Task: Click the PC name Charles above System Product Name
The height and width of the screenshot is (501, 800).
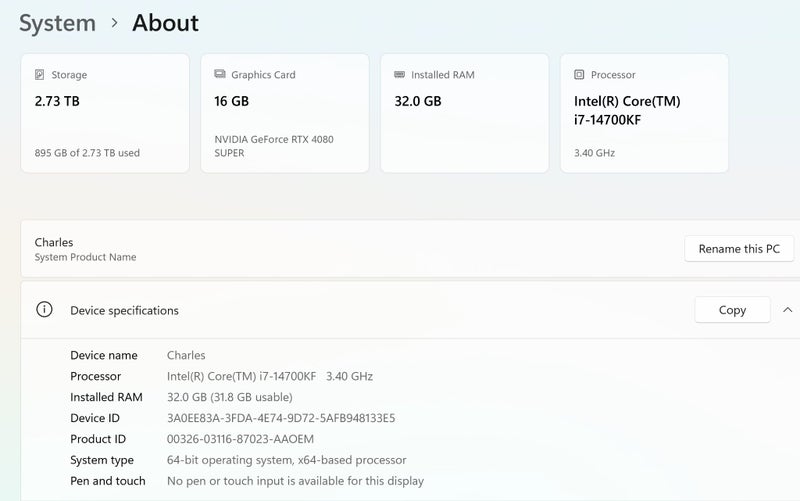Action: pos(54,242)
